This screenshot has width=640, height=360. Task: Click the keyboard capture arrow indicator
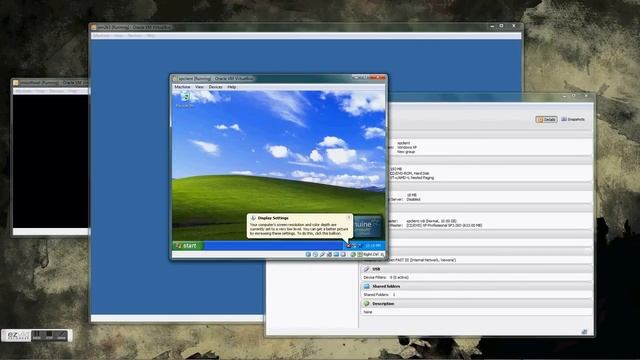[x=360, y=254]
